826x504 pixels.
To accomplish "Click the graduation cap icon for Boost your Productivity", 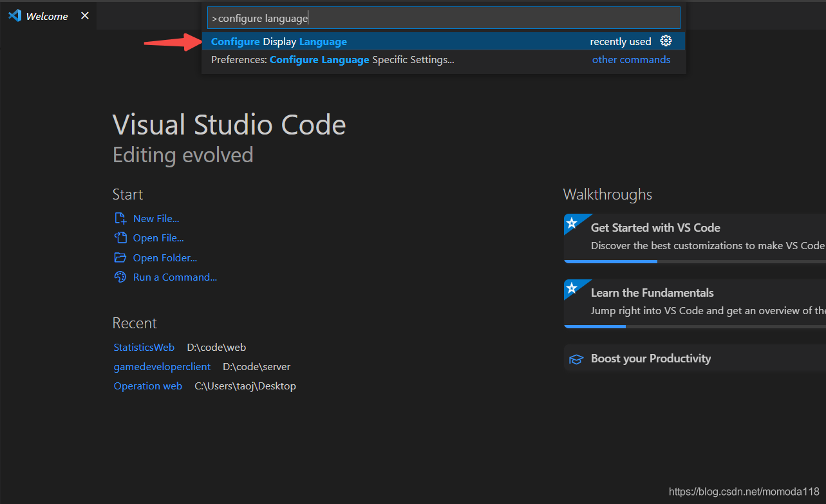I will (x=576, y=359).
